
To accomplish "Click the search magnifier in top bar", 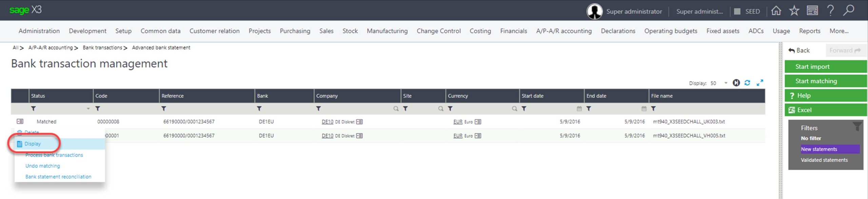I will [x=848, y=10].
